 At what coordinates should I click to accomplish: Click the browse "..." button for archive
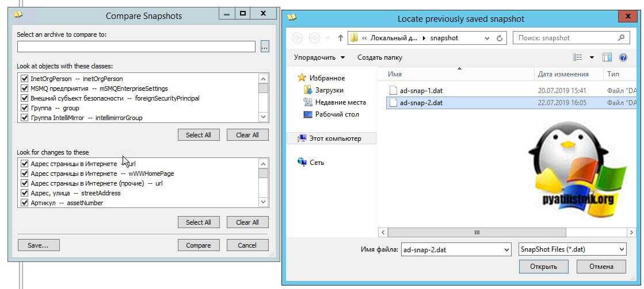[265, 47]
